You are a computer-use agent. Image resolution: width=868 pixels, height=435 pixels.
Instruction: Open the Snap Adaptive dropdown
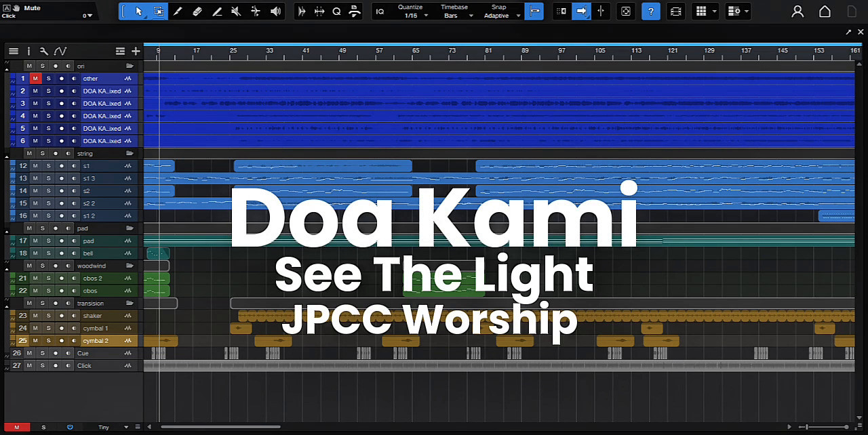[x=519, y=16]
